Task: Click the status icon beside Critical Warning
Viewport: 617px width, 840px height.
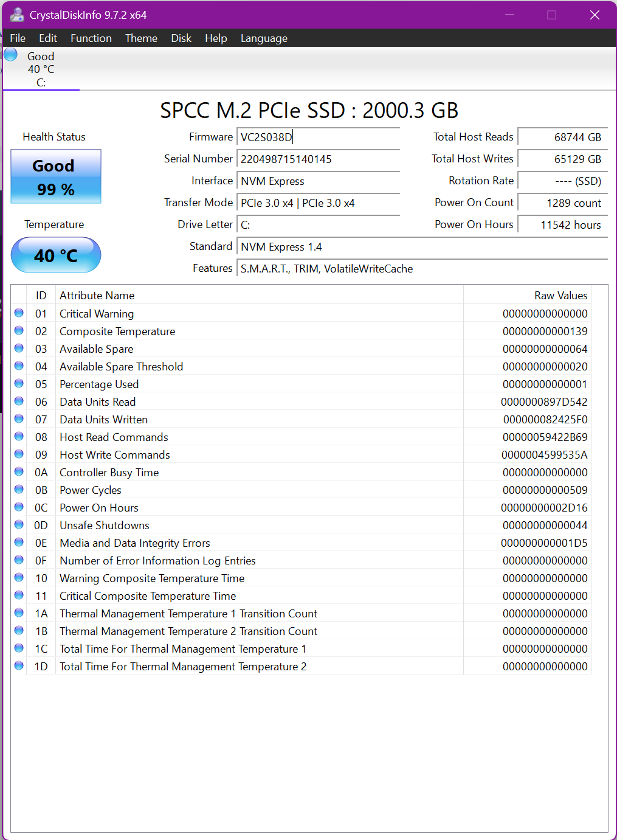Action: (x=19, y=313)
